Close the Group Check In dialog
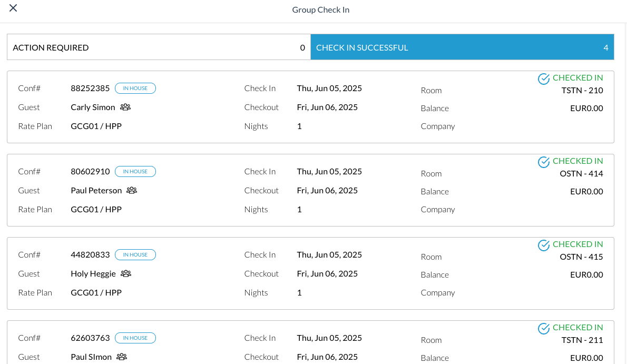The height and width of the screenshot is (364, 627). pos(13,8)
